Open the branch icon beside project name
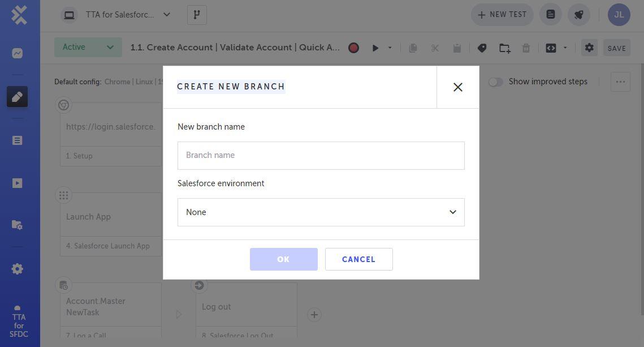Image resolution: width=644 pixels, height=347 pixels. tap(197, 14)
